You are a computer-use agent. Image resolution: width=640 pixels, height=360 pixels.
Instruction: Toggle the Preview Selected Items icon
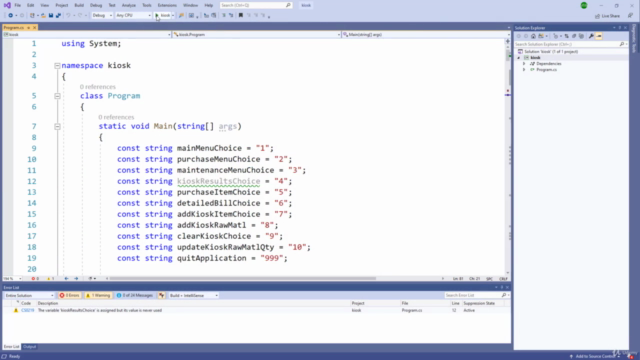599,36
